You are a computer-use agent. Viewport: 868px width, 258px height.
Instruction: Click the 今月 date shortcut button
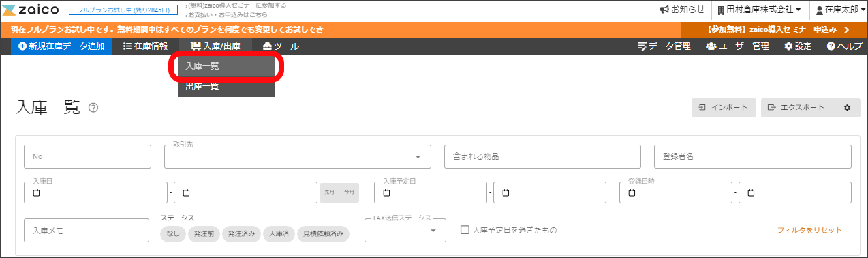click(349, 193)
